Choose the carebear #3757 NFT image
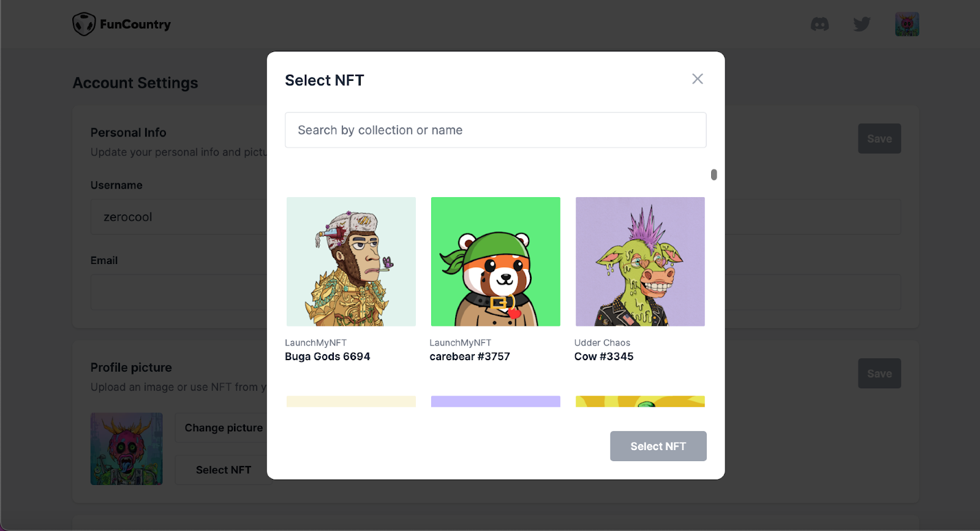Image resolution: width=980 pixels, height=531 pixels. coord(496,262)
